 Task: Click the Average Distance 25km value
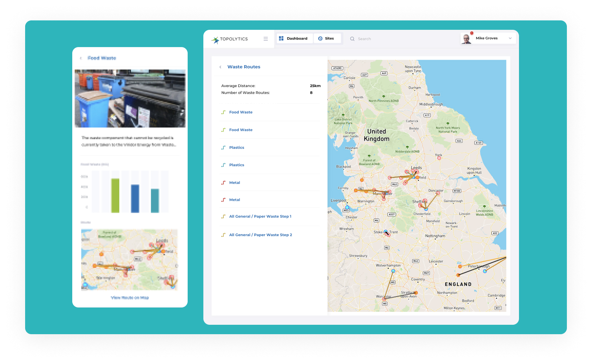[315, 86]
